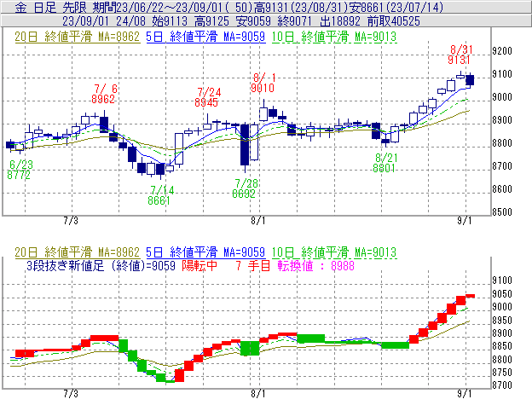Select the 8/1 9010 high label

click(263, 83)
